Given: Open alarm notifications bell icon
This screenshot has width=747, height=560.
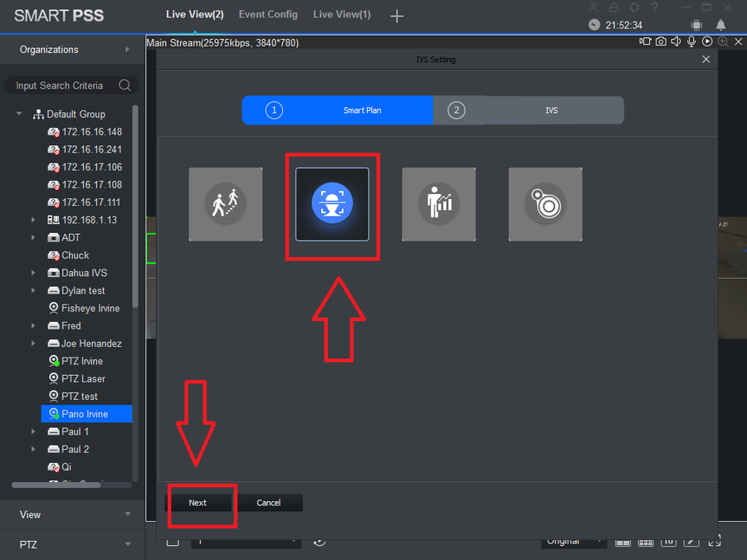Looking at the screenshot, I should 720,25.
